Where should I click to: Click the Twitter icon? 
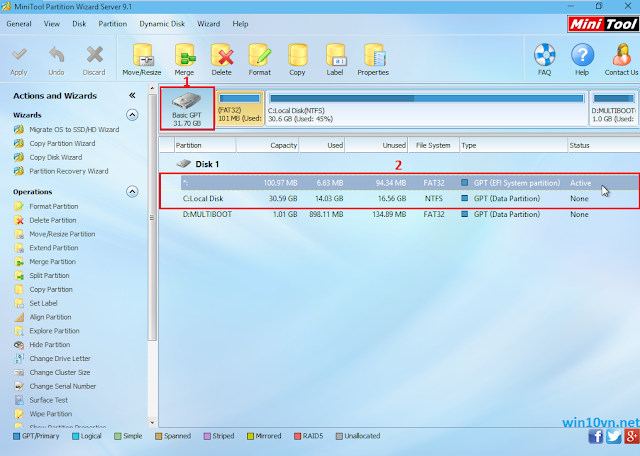(613, 436)
